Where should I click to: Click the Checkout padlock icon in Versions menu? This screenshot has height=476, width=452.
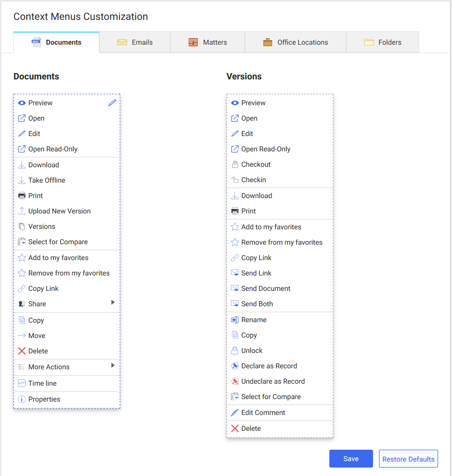[x=234, y=164]
